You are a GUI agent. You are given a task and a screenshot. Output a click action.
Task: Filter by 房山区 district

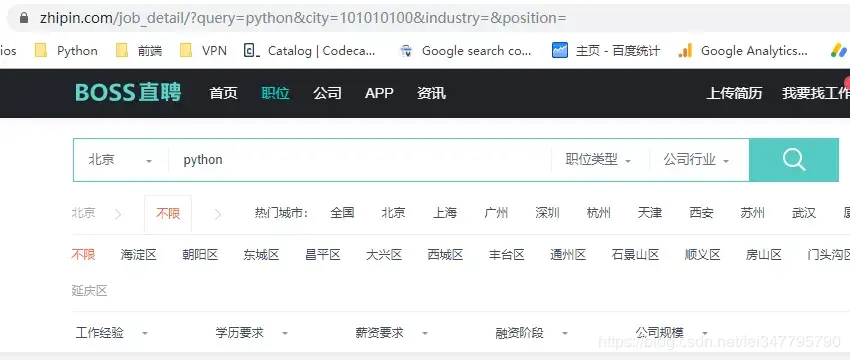764,254
